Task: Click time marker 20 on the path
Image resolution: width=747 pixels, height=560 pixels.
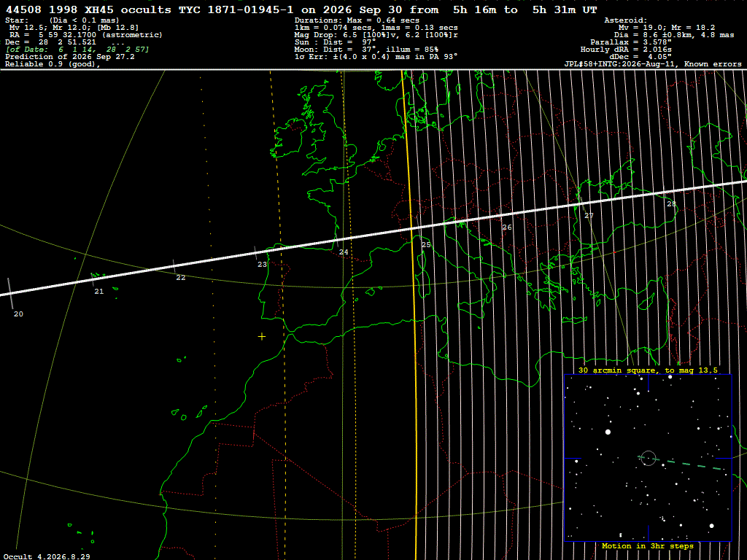Action: (18, 314)
